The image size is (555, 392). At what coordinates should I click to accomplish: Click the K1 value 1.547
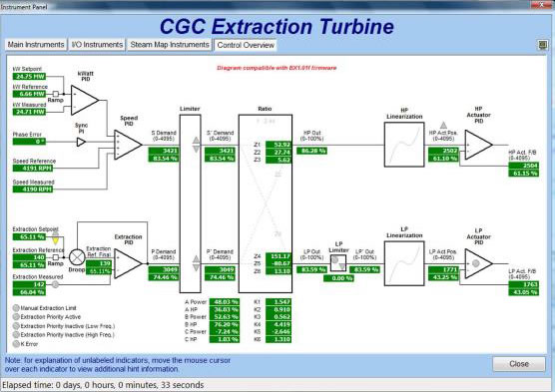pyautogui.click(x=278, y=302)
